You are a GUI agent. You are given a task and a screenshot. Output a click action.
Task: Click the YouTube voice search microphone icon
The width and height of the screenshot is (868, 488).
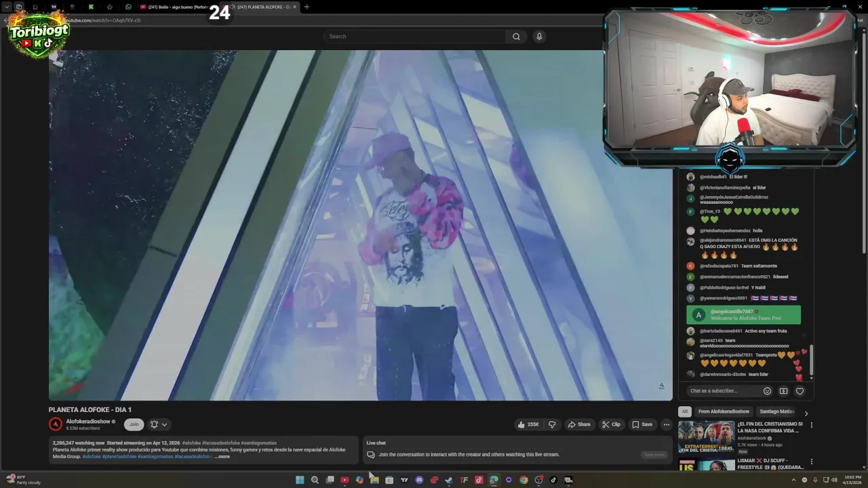click(x=539, y=37)
